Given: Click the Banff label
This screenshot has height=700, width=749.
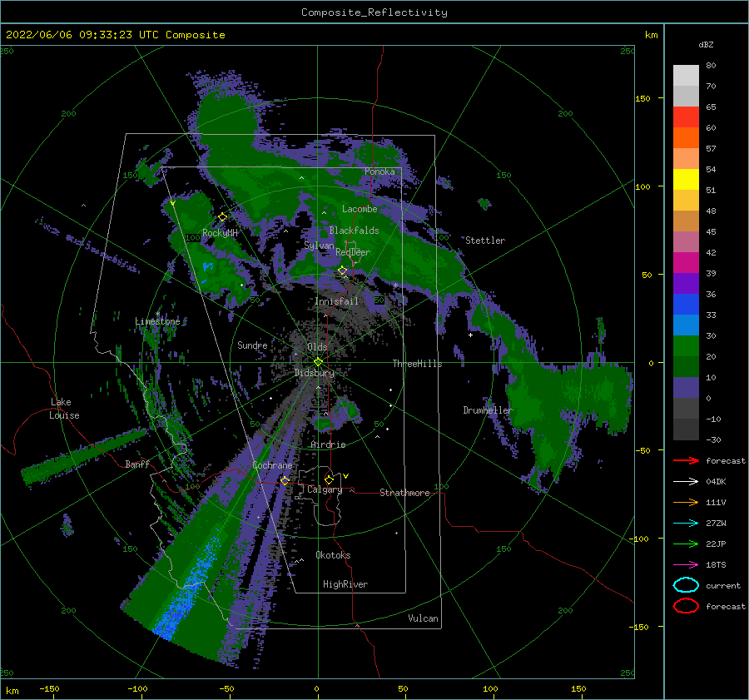Looking at the screenshot, I should coord(137,464).
